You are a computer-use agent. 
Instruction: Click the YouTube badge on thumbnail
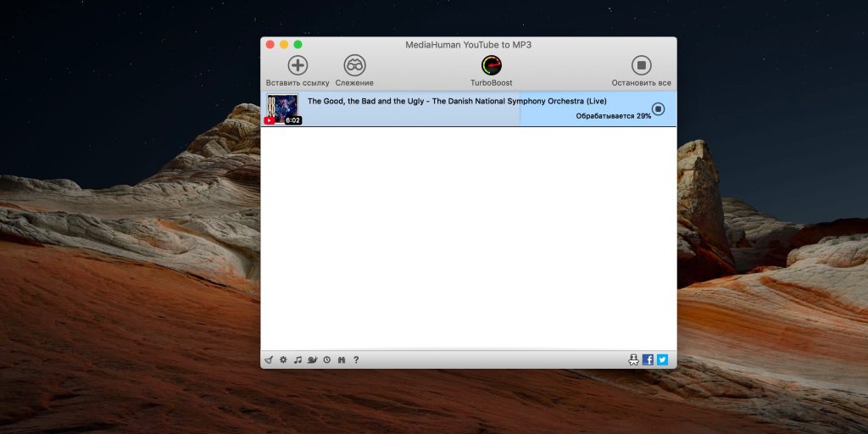click(270, 120)
